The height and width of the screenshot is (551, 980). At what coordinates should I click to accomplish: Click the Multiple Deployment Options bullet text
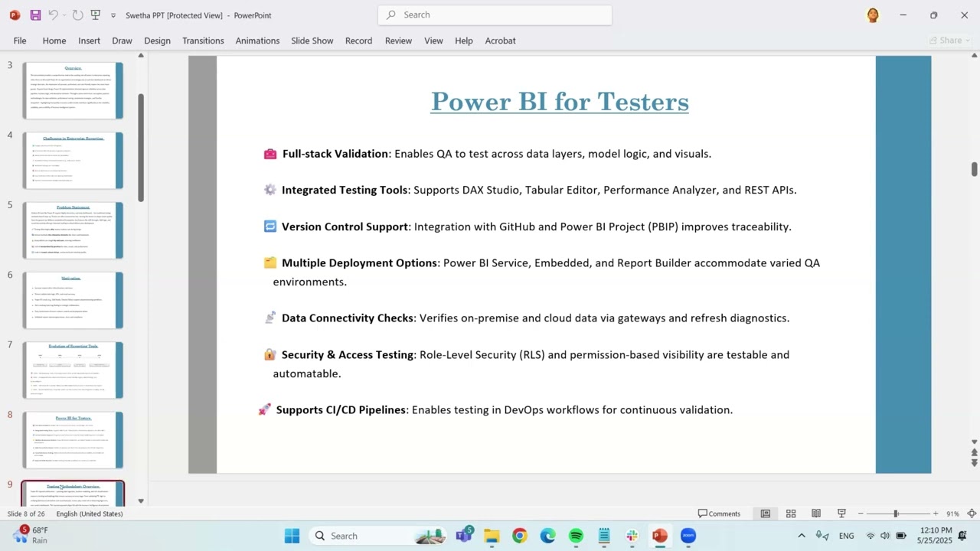tap(546, 272)
